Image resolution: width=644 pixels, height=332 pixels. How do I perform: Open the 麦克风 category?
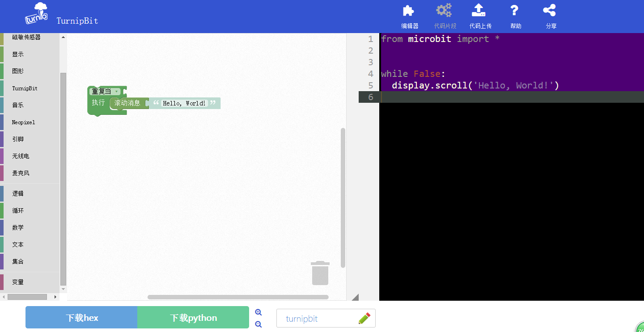pyautogui.click(x=30, y=173)
